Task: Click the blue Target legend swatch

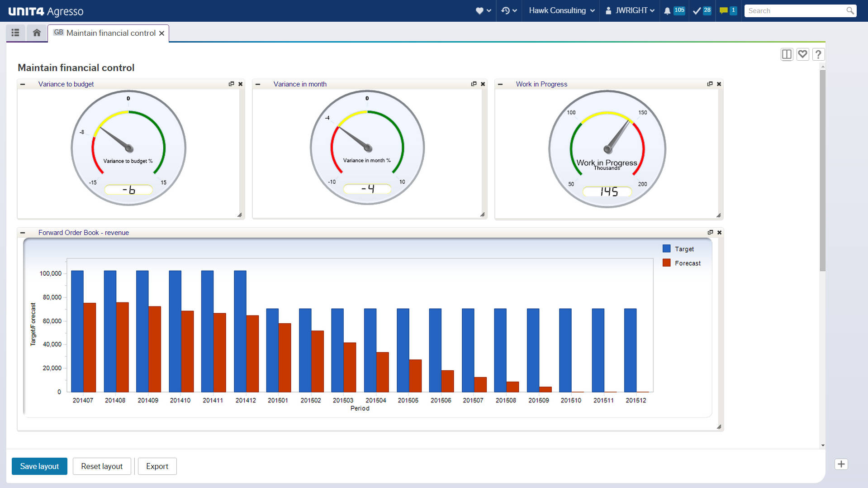Action: [666, 249]
